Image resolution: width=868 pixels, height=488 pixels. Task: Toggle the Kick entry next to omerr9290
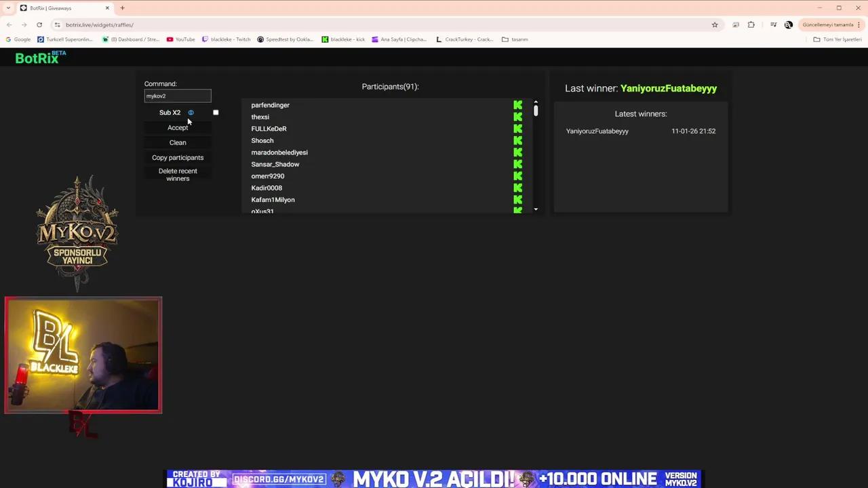517,176
